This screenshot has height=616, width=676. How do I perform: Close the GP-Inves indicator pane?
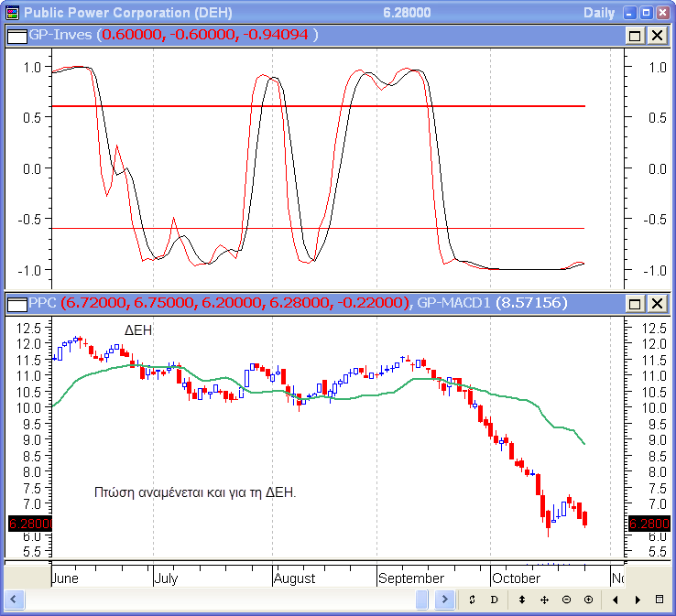click(x=657, y=35)
